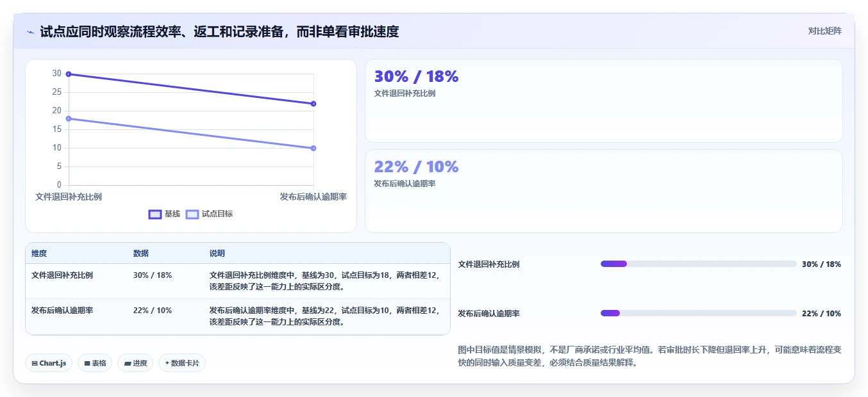Click x-axis label 发布后确认逾期率 under chart

coord(313,197)
